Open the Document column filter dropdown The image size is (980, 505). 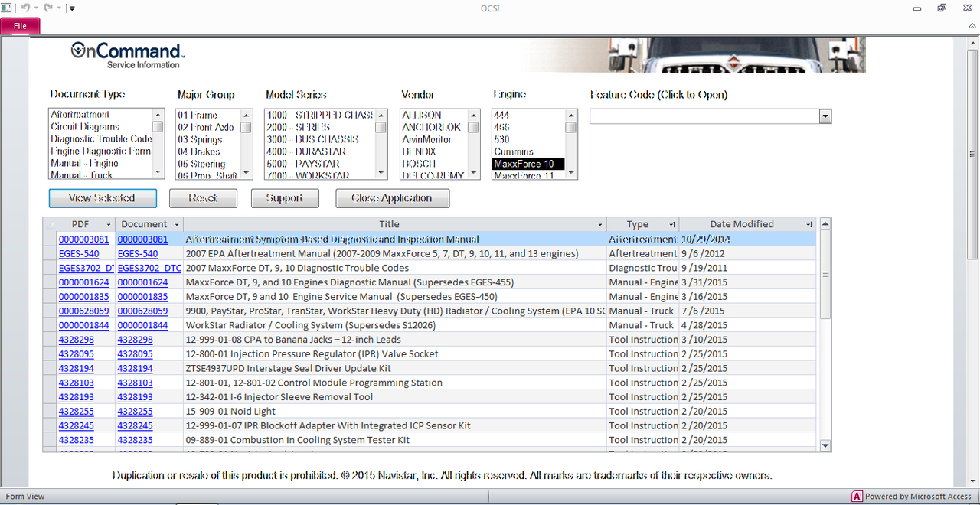pyautogui.click(x=178, y=225)
